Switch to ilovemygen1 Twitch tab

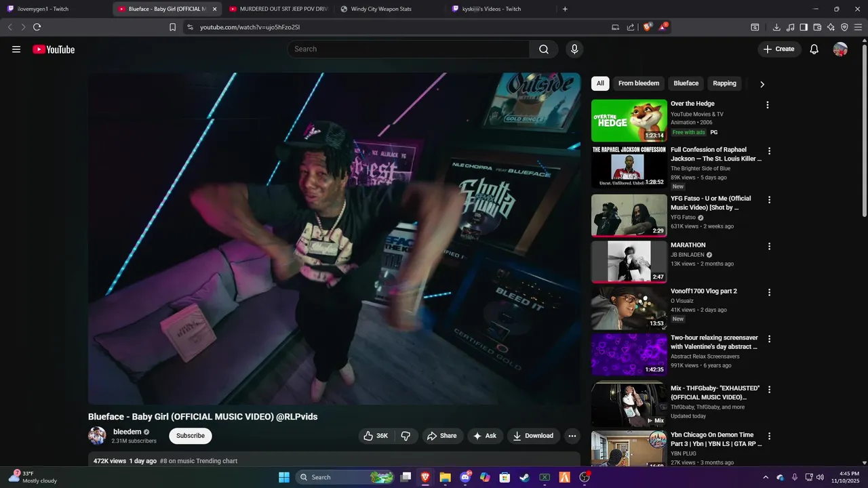tap(54, 9)
